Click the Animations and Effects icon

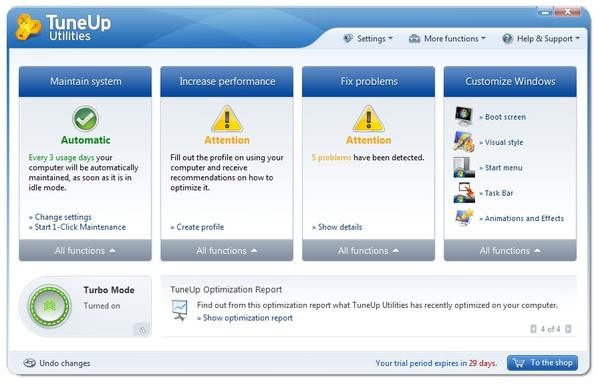[x=464, y=218]
